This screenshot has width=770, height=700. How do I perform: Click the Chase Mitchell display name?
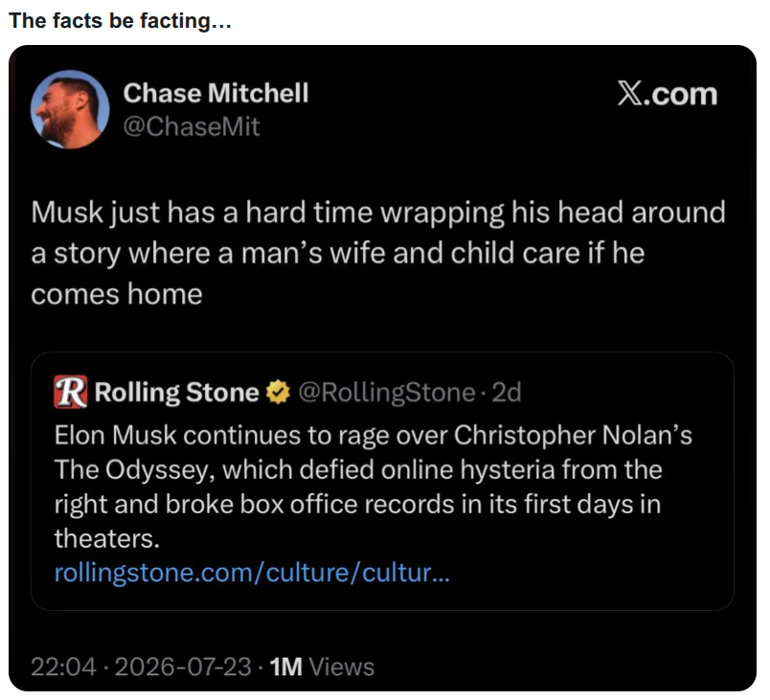(x=215, y=93)
